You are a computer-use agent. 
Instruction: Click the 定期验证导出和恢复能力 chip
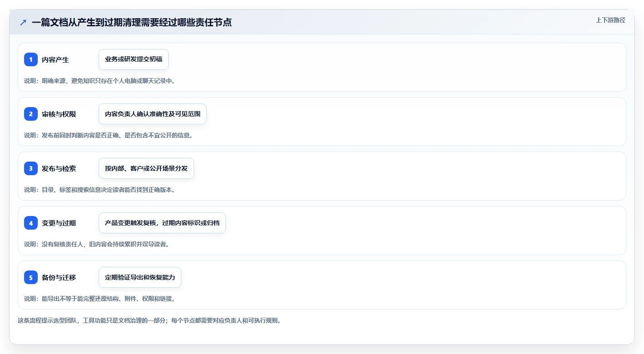point(140,277)
